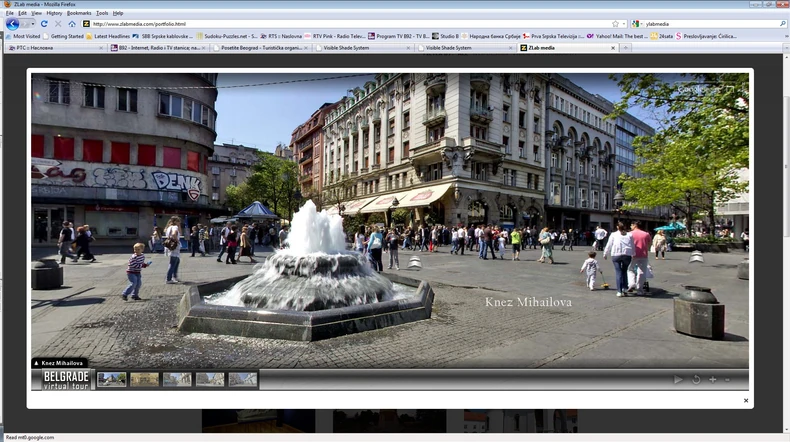This screenshot has height=442, width=790.
Task: Open the History menu
Action: tap(54, 13)
